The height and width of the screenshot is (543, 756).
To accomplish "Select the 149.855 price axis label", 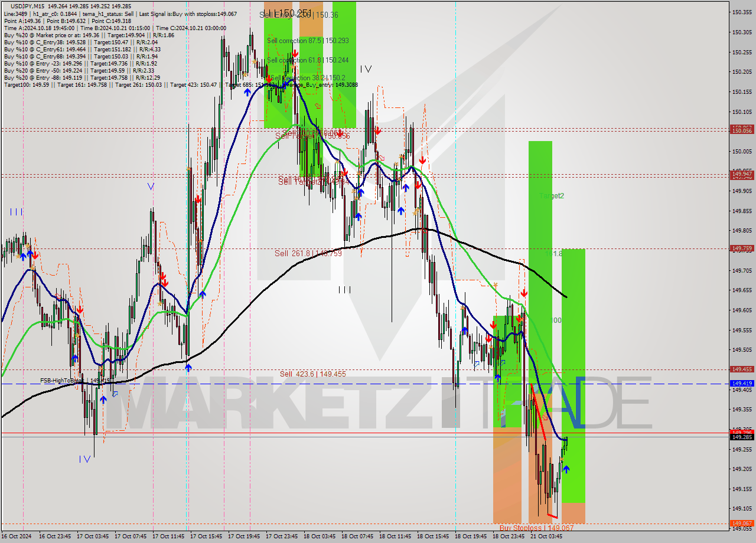I will [742, 211].
